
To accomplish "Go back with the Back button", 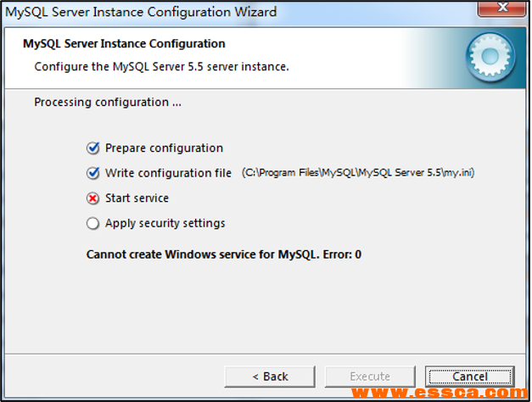I will coord(270,376).
